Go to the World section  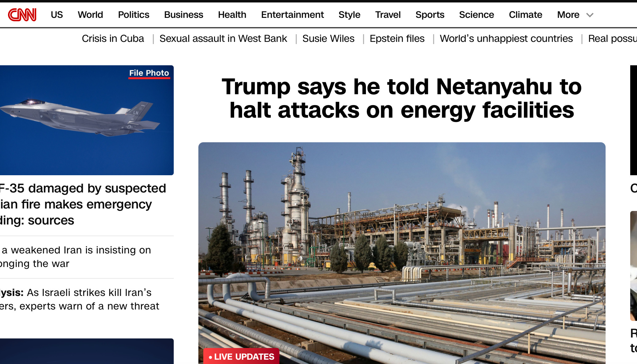pos(90,15)
